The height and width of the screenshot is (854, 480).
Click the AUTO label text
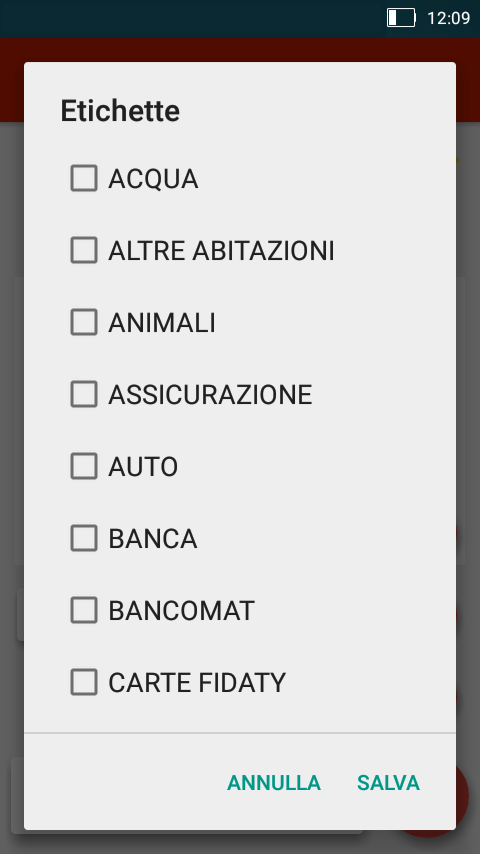pos(143,467)
